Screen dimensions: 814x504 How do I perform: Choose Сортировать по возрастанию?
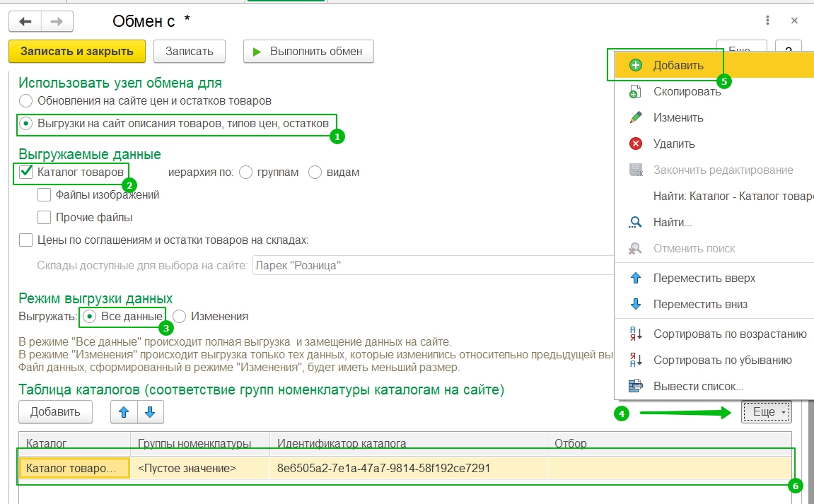729,334
